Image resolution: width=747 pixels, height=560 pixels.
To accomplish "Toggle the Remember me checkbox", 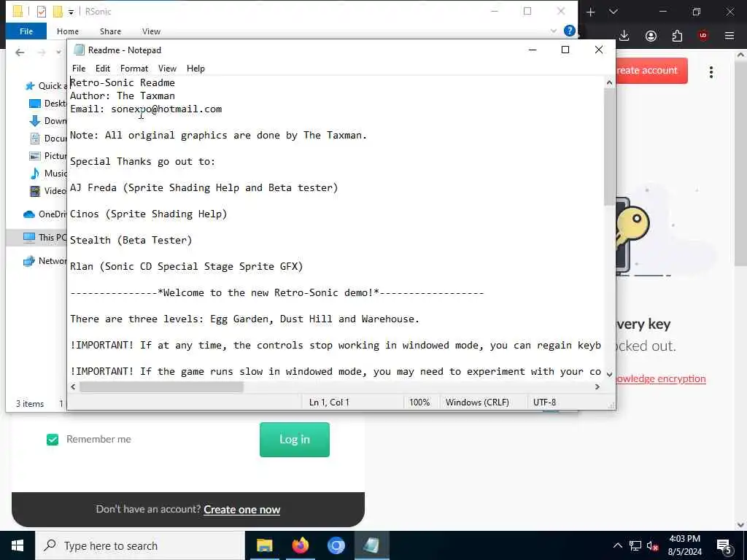I will click(x=53, y=440).
